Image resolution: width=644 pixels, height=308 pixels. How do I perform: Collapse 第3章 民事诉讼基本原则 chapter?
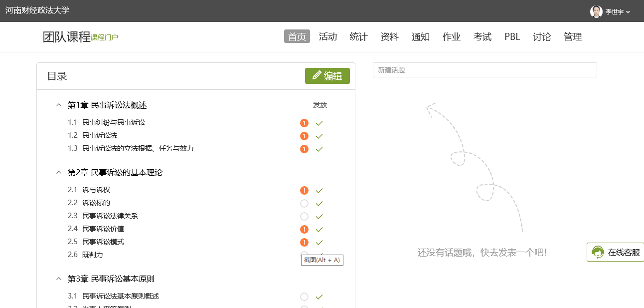click(59, 279)
